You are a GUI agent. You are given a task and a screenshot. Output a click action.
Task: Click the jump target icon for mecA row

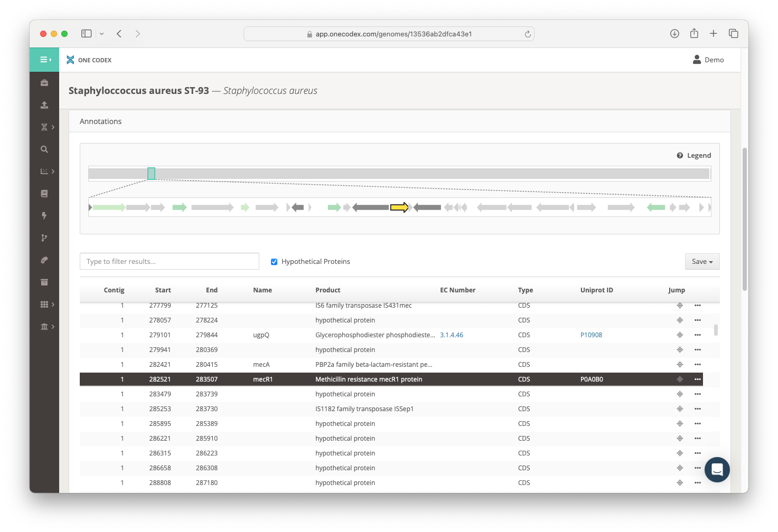click(x=680, y=365)
